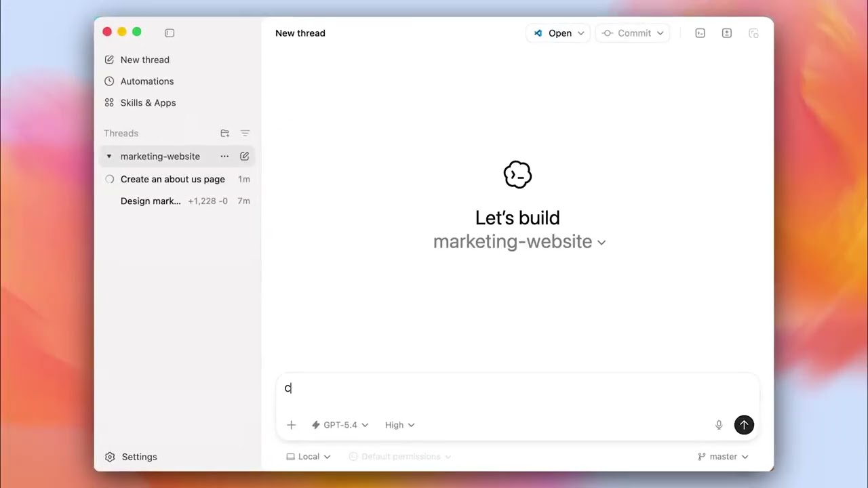Screen dimensions: 868x488
Task: Add a new project folder icon
Action: (225, 134)
